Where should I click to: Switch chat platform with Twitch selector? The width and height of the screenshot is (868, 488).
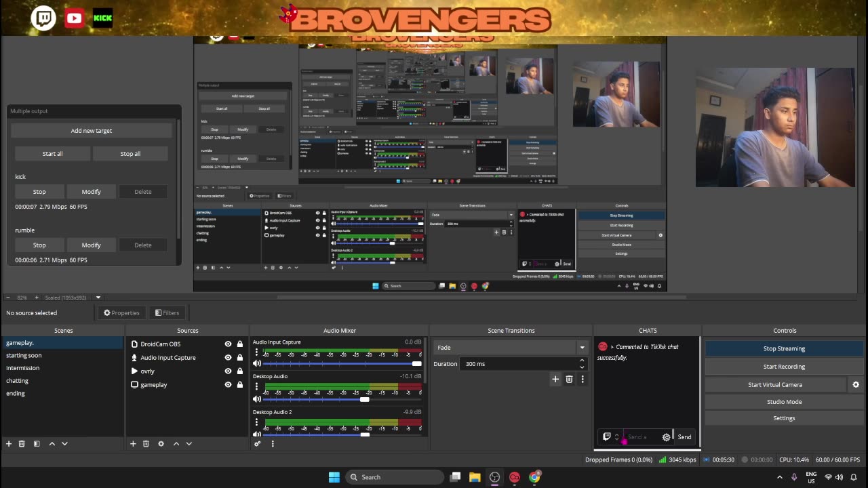tap(611, 437)
